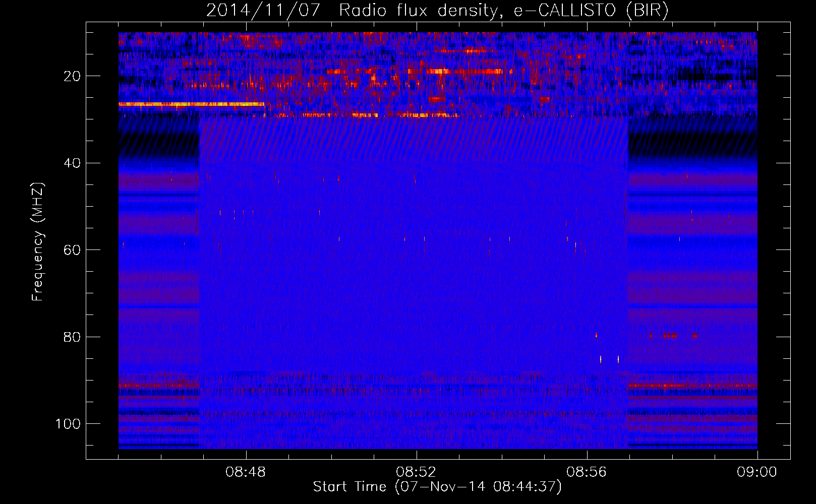Click the '08:56' time tick label
Viewport: 816px width, 504px height.
(x=587, y=472)
